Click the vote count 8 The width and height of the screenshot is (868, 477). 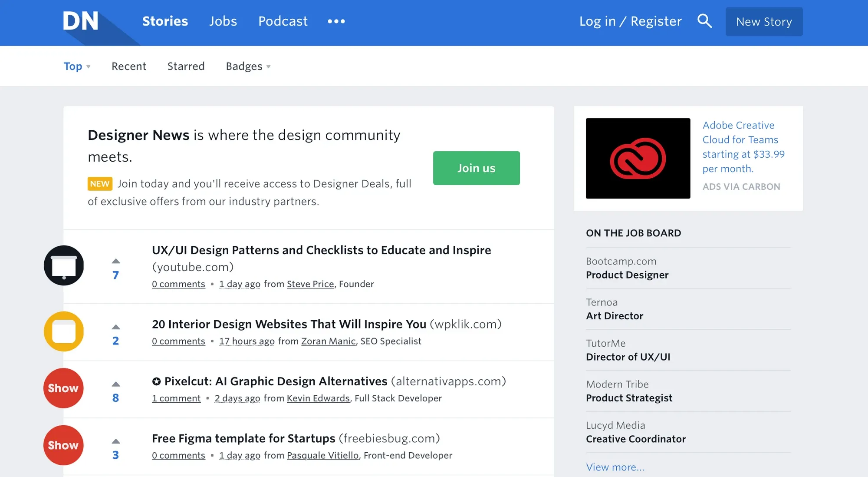(x=115, y=398)
